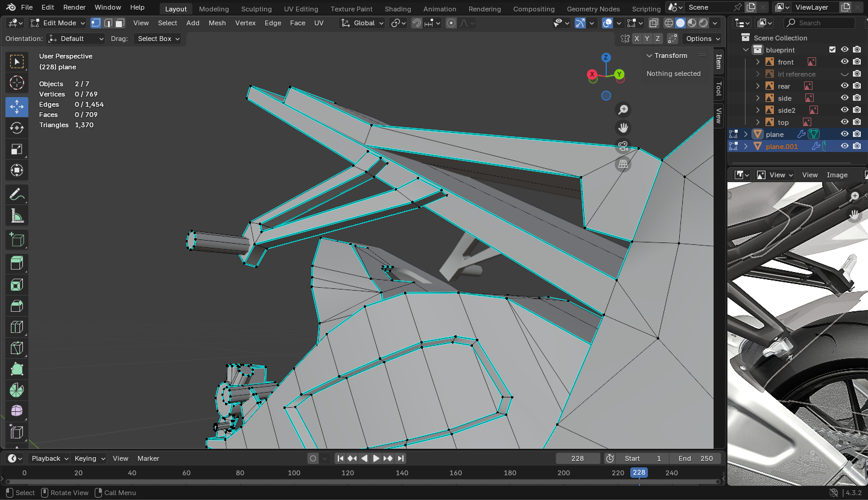
Task: Click the current frame field showing 228
Action: [x=578, y=458]
